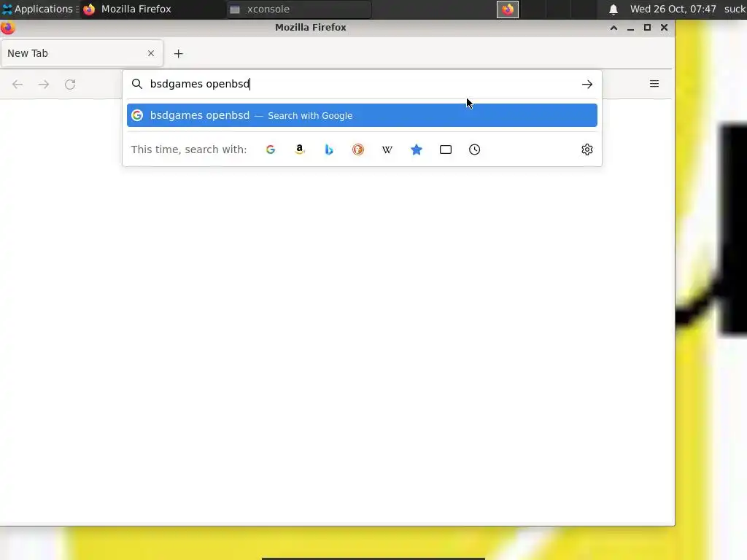Click the notification bell icon
This screenshot has height=560, width=747.
(x=614, y=9)
